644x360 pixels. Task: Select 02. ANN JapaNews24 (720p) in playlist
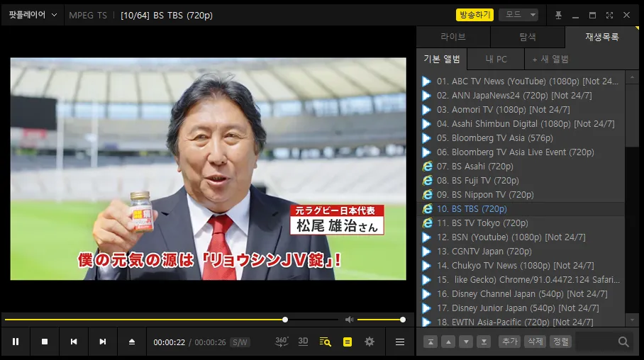pyautogui.click(x=521, y=96)
